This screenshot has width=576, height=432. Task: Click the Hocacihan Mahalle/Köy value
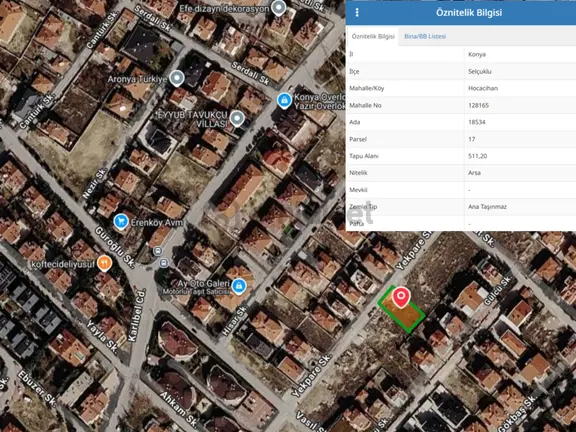(x=483, y=88)
